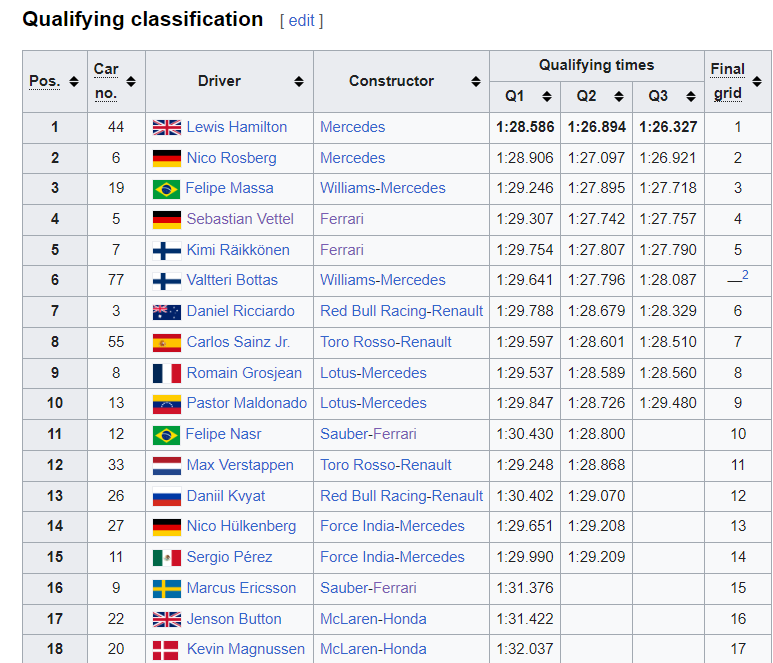Select Hamilton's Q3 time 1:26.327
This screenshot has width=773, height=663.
[668, 127]
